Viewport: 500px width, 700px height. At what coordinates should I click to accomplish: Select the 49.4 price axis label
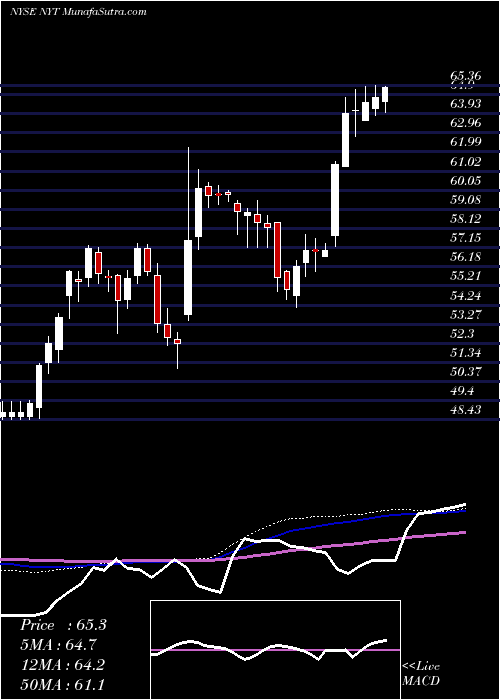pos(462,391)
